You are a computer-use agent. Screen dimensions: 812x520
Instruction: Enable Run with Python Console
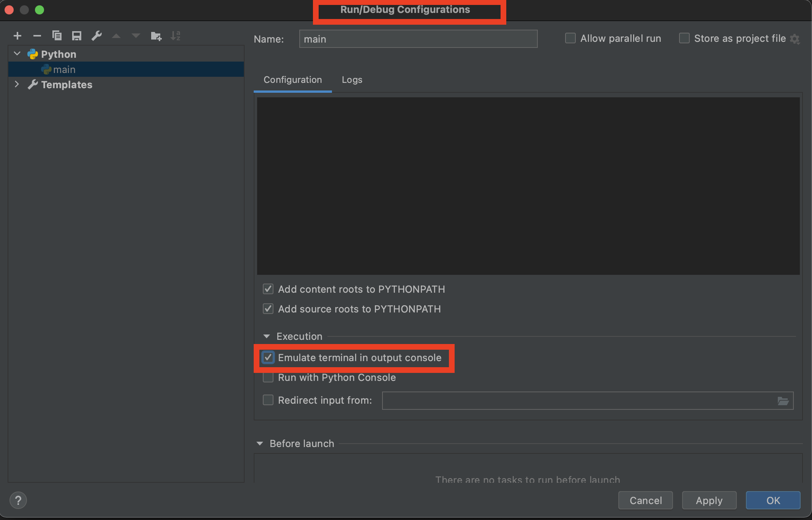268,377
